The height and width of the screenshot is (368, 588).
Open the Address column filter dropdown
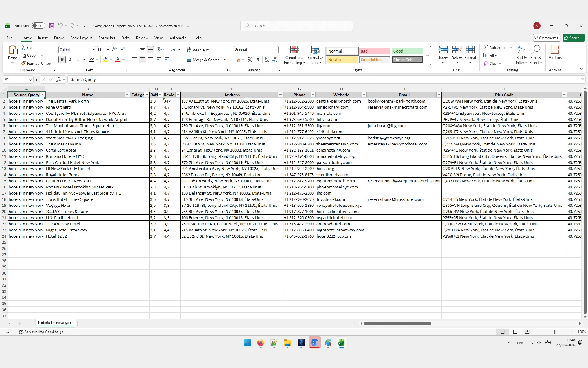[x=280, y=95]
